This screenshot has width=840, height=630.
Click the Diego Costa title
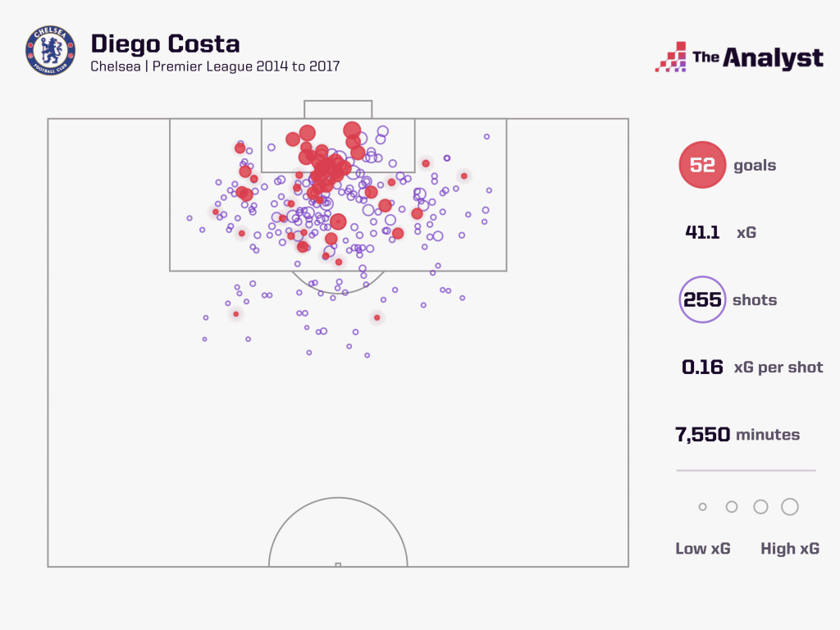coord(165,43)
